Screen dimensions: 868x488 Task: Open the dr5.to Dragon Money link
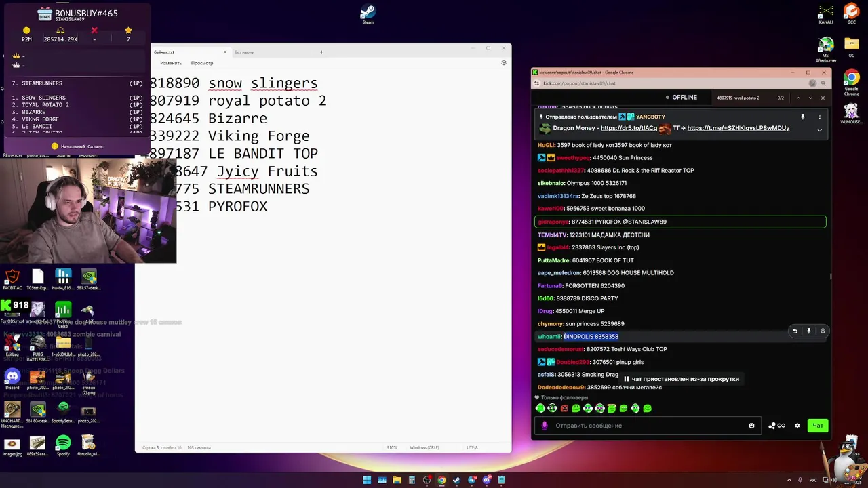pos(629,128)
